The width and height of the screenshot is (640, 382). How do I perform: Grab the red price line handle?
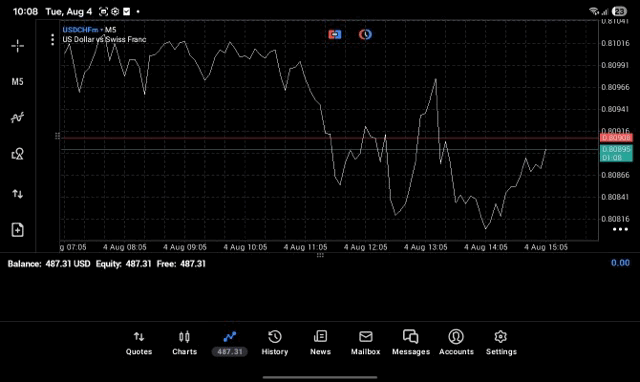click(58, 136)
